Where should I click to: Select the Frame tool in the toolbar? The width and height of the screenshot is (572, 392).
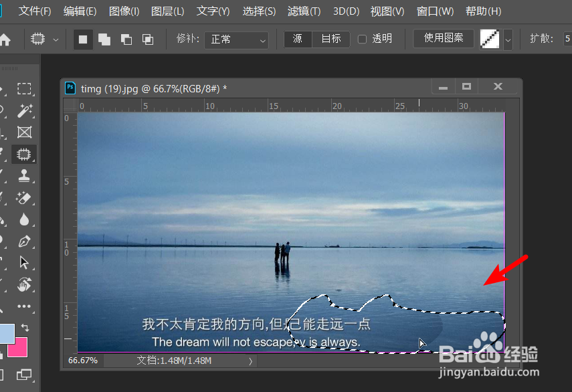tap(24, 132)
